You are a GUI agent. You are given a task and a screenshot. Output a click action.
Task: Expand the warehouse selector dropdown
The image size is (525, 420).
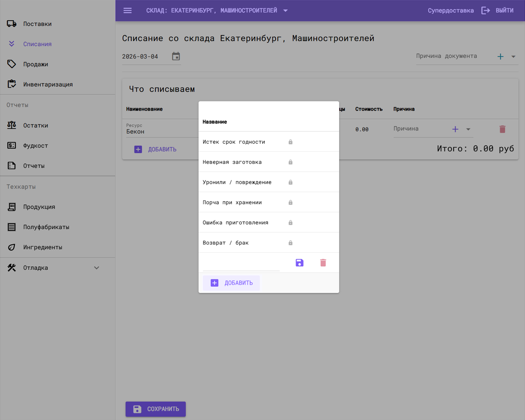coord(285,11)
